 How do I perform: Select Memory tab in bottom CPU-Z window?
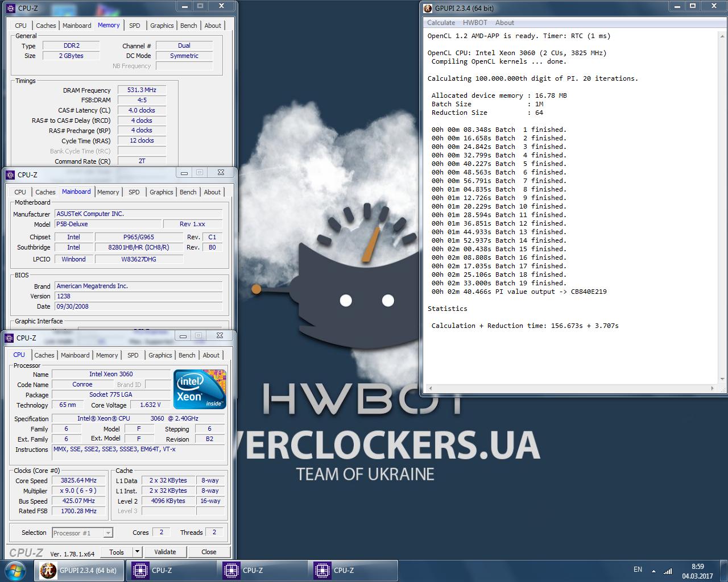click(x=107, y=355)
